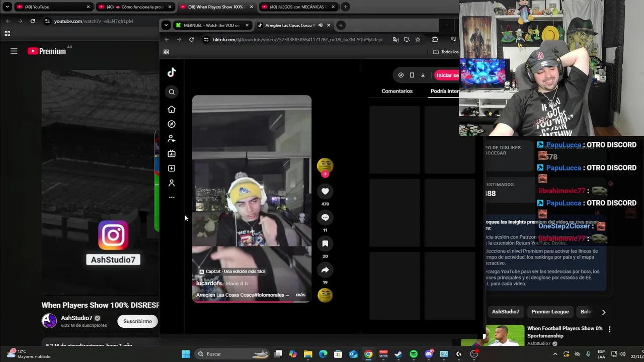
Task: Click the 'Iniciar sesión' TikTok button
Action: coord(447,75)
